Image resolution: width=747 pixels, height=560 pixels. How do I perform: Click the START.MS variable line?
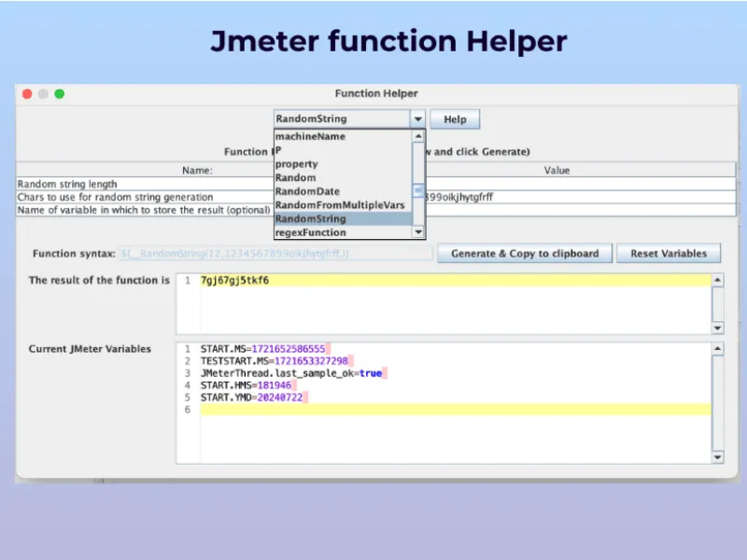[x=263, y=349]
